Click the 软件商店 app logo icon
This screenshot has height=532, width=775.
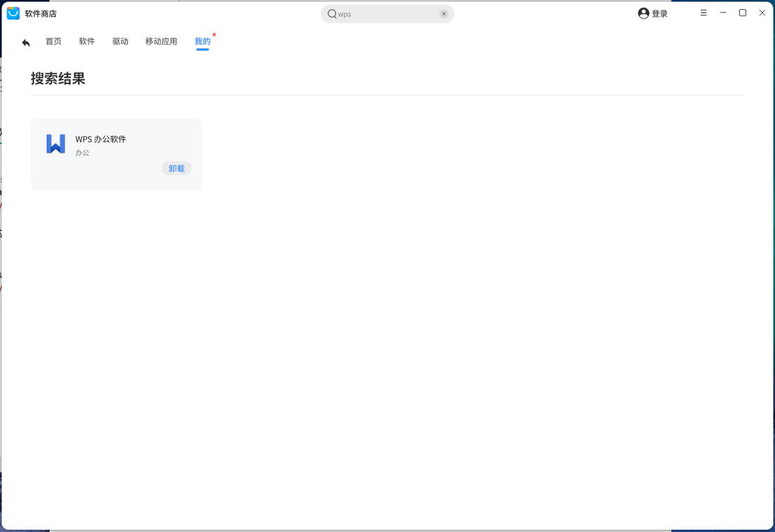point(13,13)
